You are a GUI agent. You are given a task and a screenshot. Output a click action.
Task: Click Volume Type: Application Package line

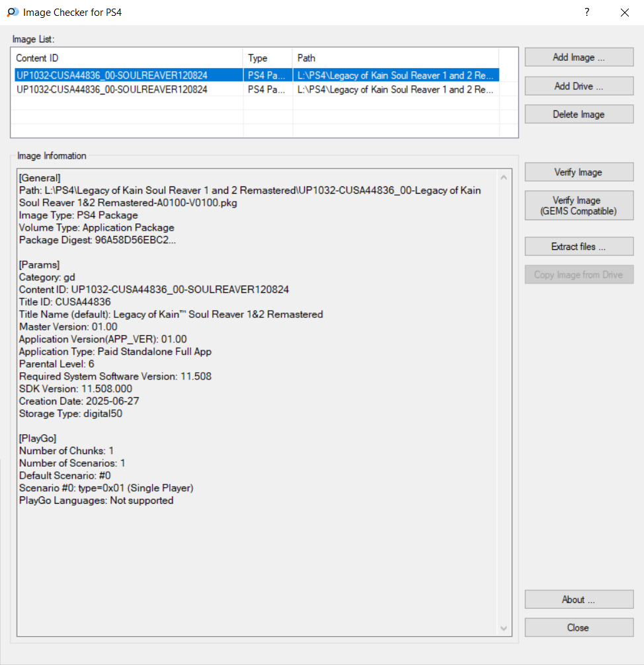pos(97,227)
